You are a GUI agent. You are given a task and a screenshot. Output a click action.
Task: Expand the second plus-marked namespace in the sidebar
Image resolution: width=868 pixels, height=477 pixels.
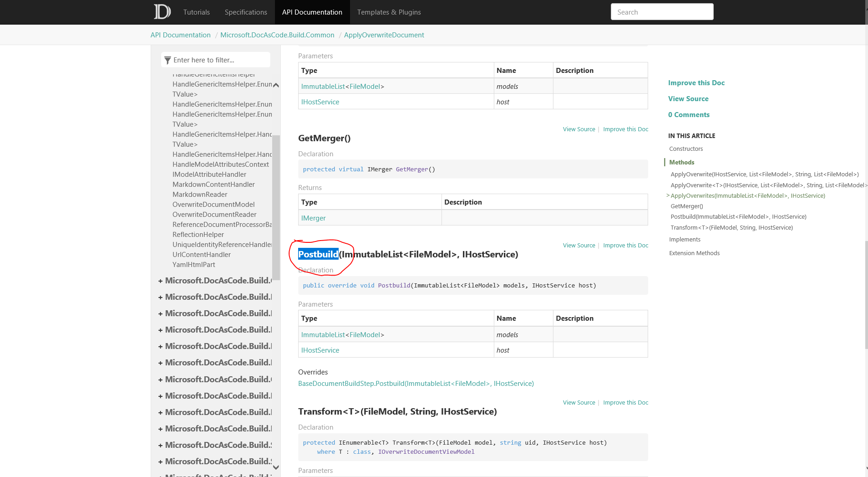[161, 297]
